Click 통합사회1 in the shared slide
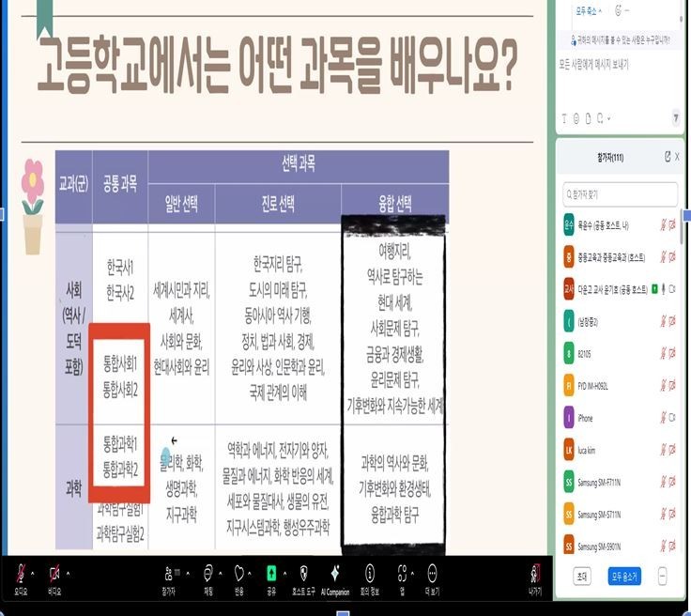The image size is (691, 616). point(120,363)
